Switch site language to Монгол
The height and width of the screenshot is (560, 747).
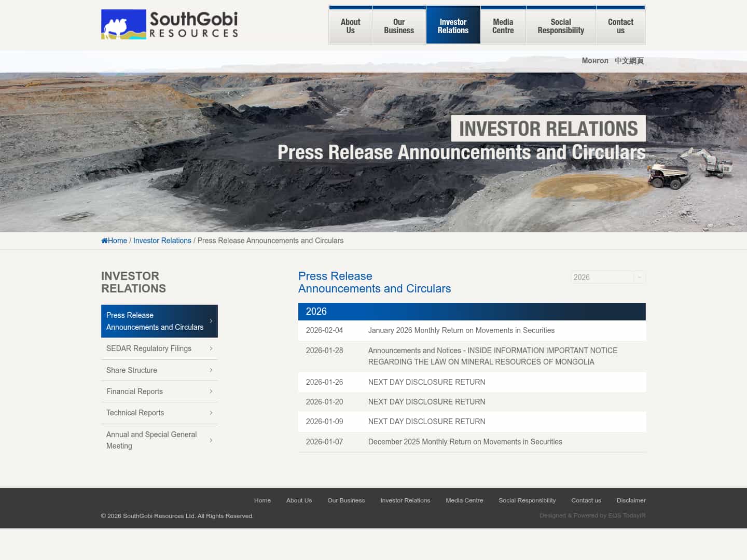click(594, 61)
